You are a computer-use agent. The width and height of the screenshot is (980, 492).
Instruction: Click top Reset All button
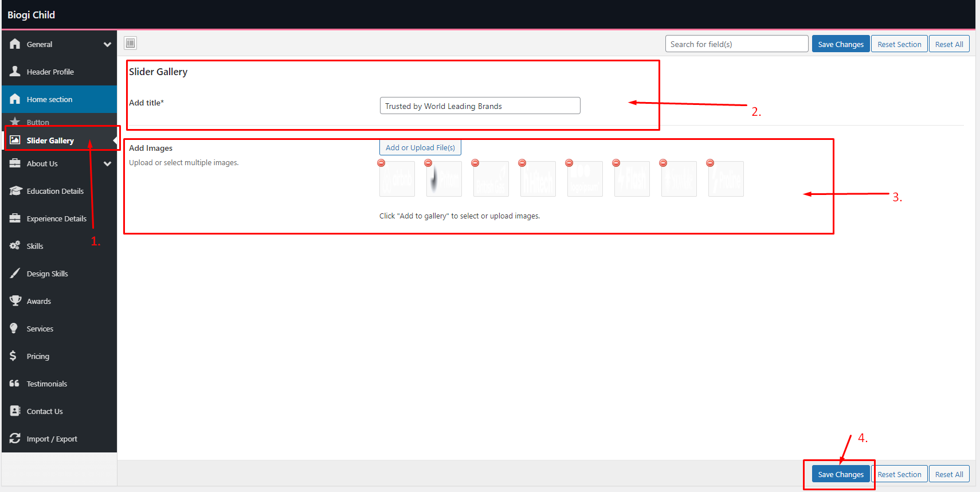(x=949, y=44)
